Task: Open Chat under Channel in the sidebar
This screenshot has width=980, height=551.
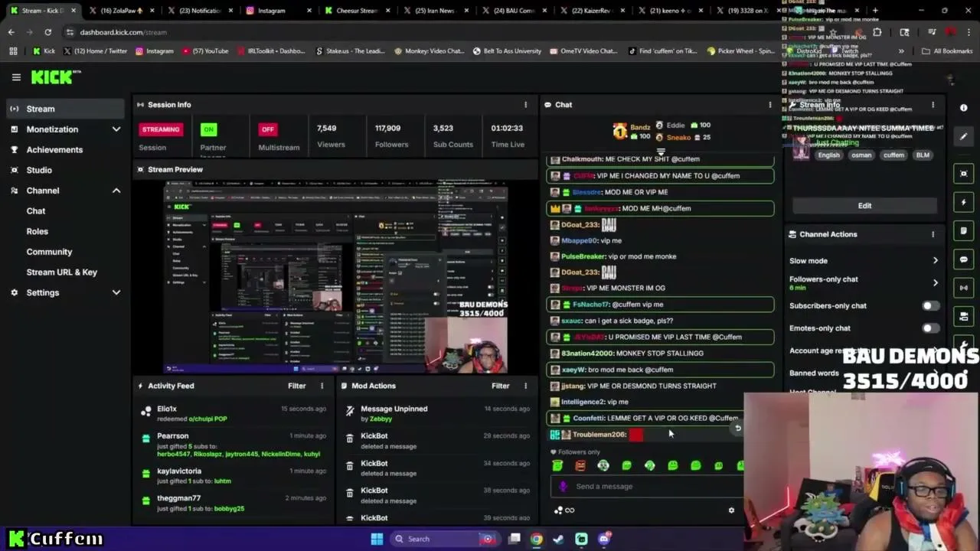Action: point(36,211)
